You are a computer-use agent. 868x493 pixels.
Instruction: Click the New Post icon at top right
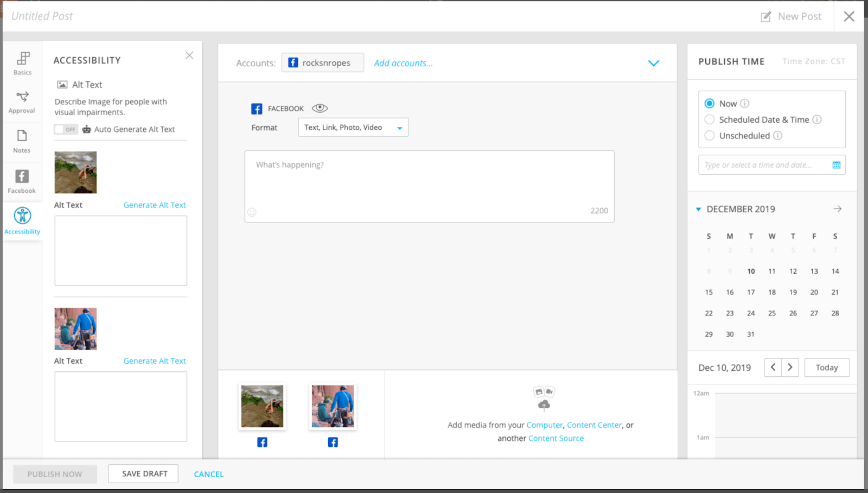pos(766,16)
